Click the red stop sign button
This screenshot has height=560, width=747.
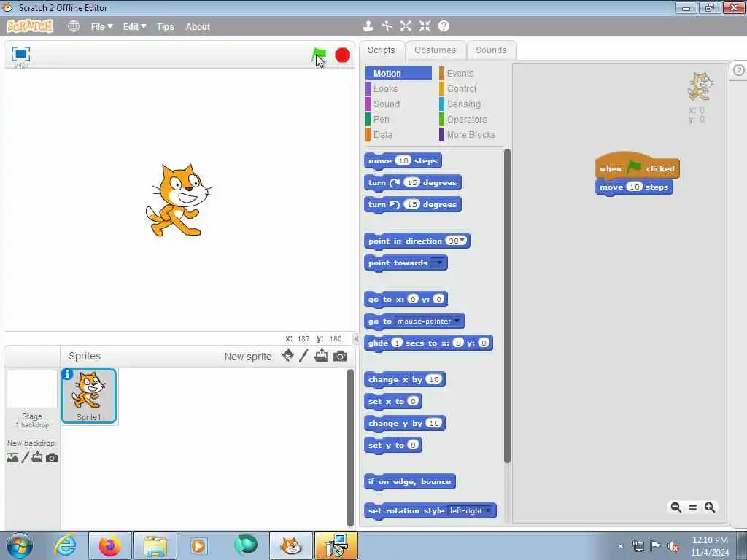tap(342, 55)
